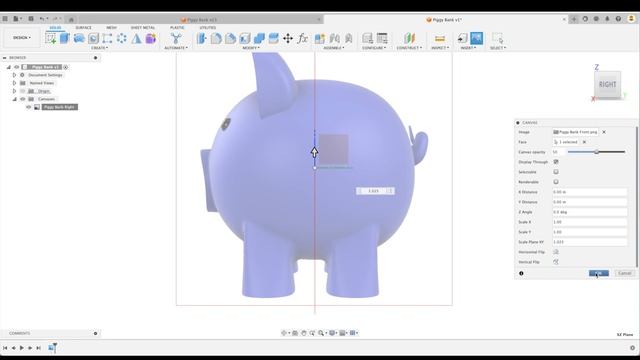Toggle the Horizontal Flip button

(x=556, y=252)
